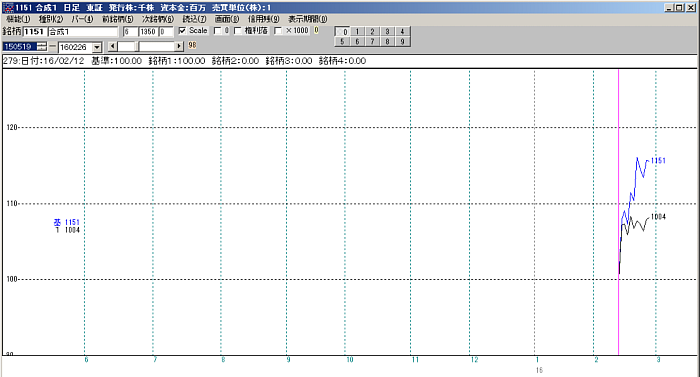Select keypad button 4

pyautogui.click(x=402, y=32)
